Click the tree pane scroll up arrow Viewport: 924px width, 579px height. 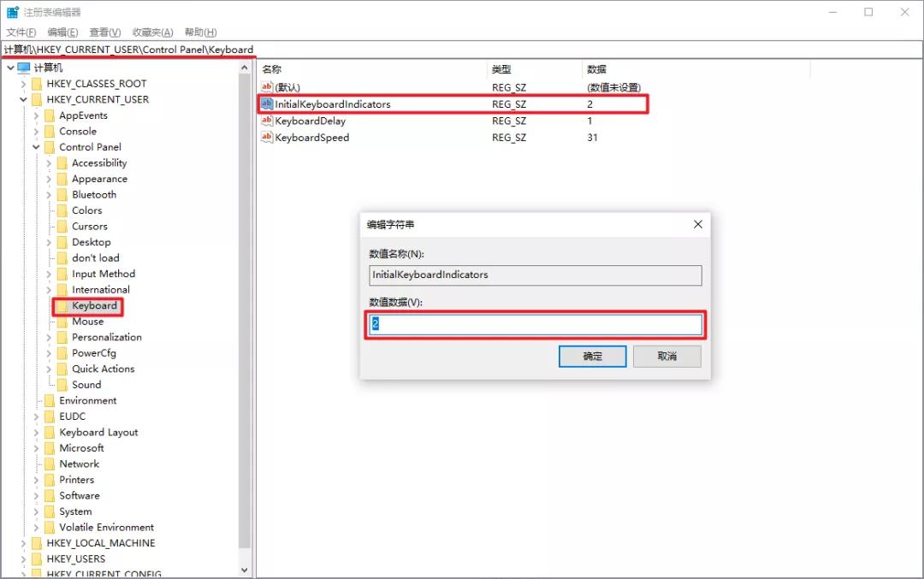tap(245, 68)
